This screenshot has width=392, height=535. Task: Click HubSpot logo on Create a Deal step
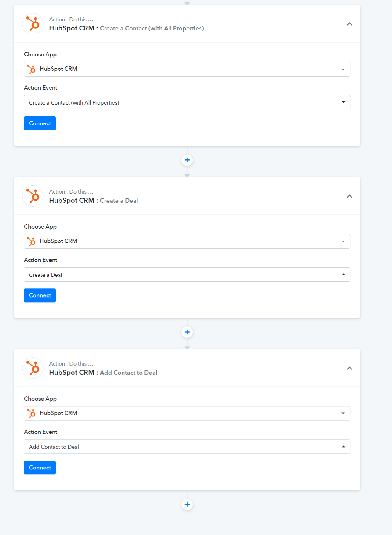coord(33,196)
